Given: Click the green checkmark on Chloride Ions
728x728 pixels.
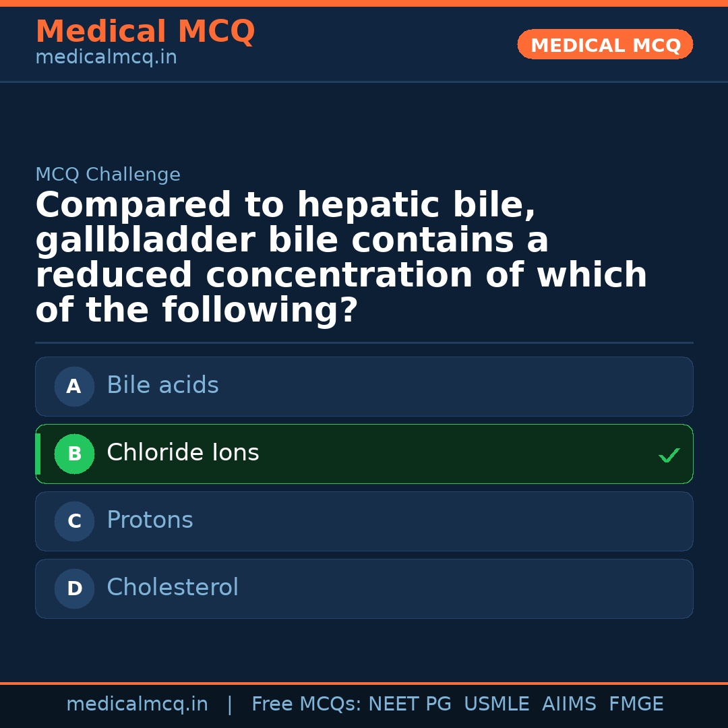Looking at the screenshot, I should (669, 456).
